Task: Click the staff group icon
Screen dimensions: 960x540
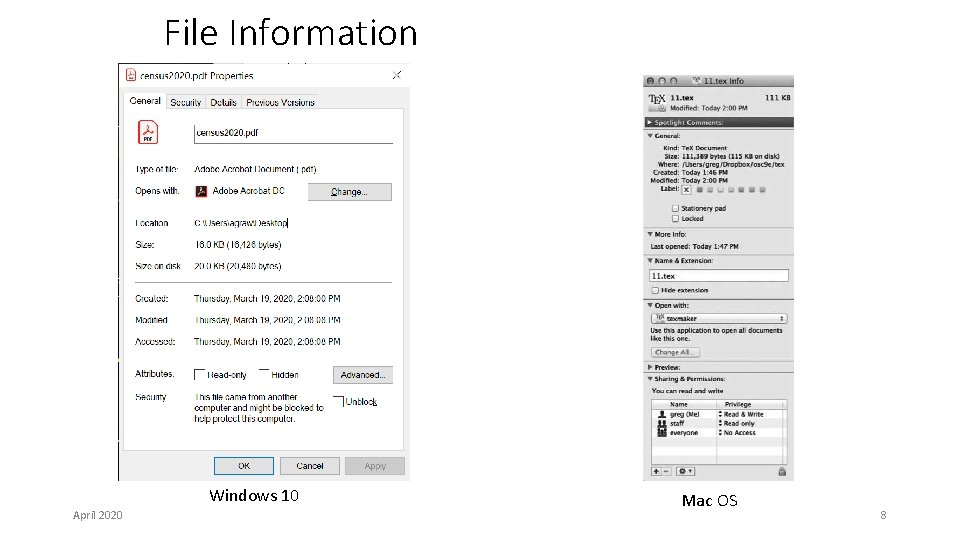Action: tap(661, 423)
